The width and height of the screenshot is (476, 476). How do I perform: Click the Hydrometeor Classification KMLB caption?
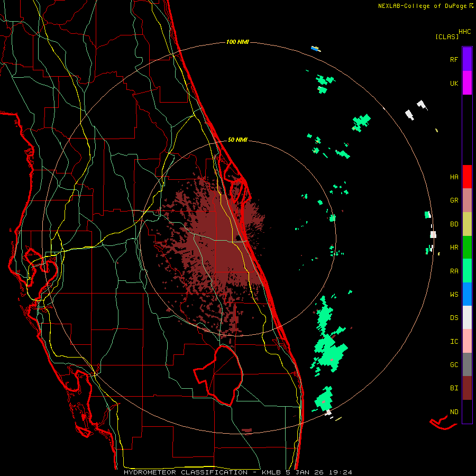point(237,472)
